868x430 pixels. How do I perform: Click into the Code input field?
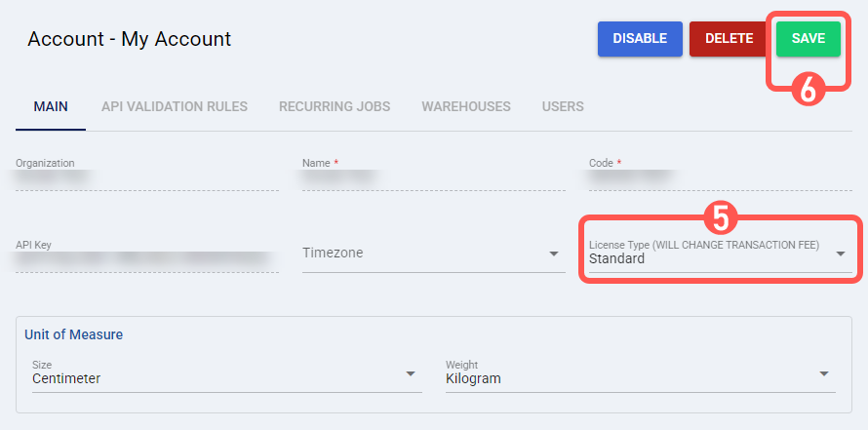(720, 176)
